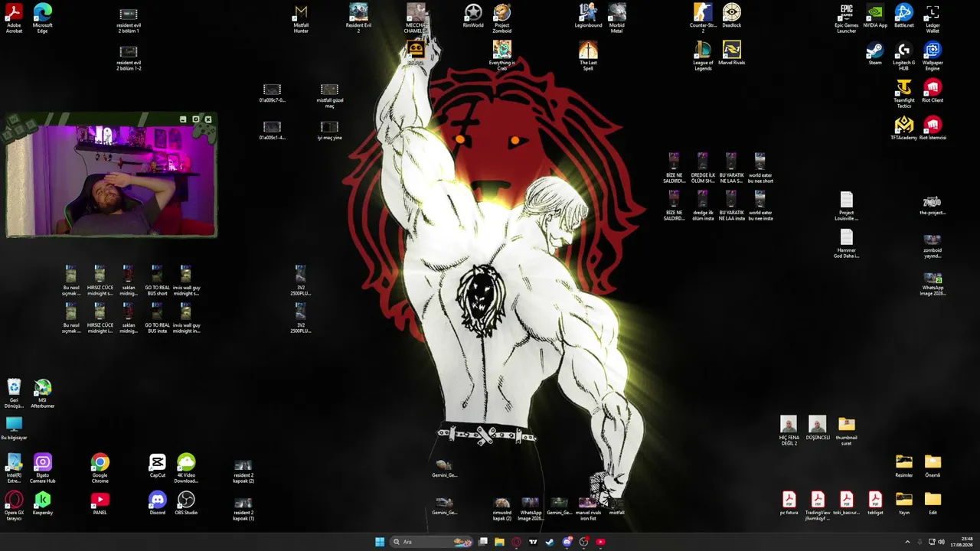Select the MSI Afterburner shortcut
This screenshot has width=980, height=551.
(43, 394)
